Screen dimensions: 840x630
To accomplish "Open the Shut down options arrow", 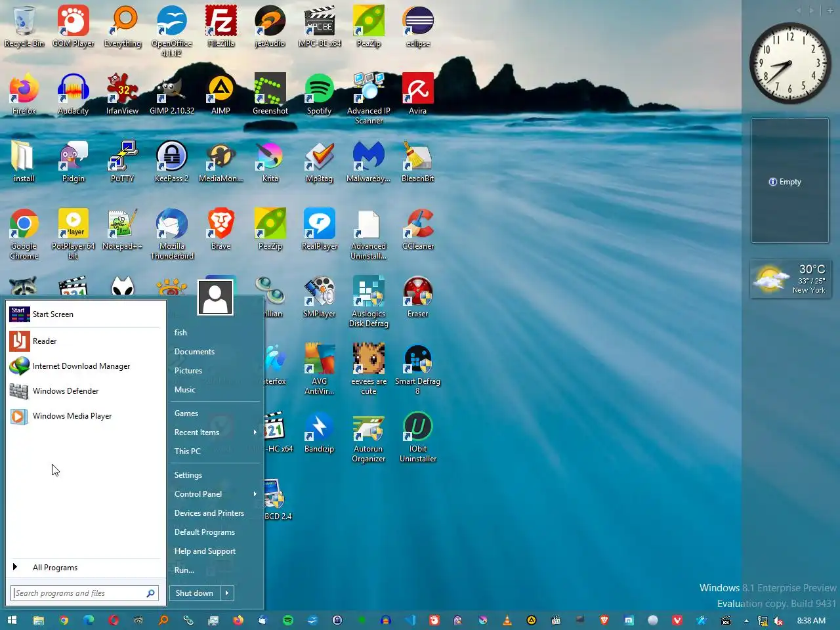I will coord(227,593).
